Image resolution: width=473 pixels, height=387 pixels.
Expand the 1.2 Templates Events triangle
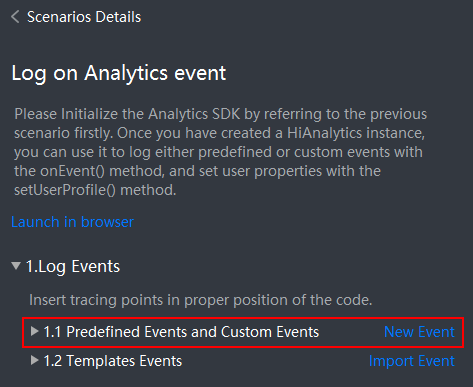pos(34,360)
